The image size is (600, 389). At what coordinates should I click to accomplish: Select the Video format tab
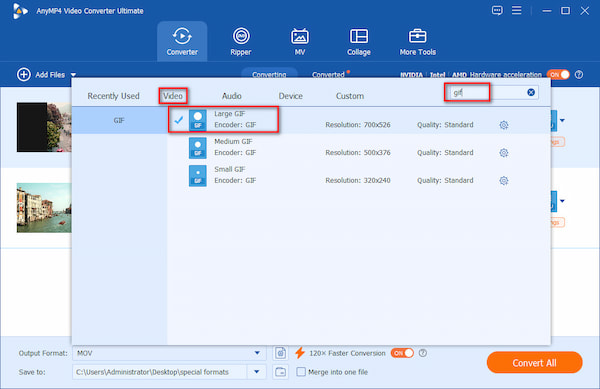tap(173, 96)
